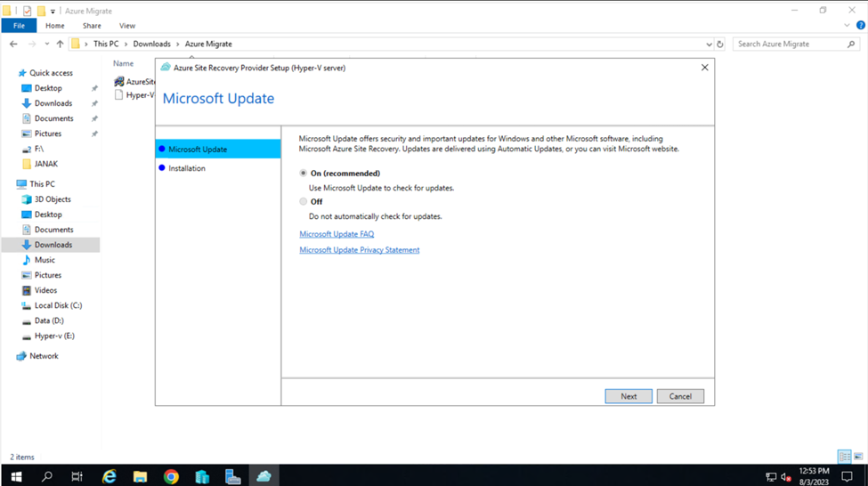Select the Off radio button

click(304, 201)
